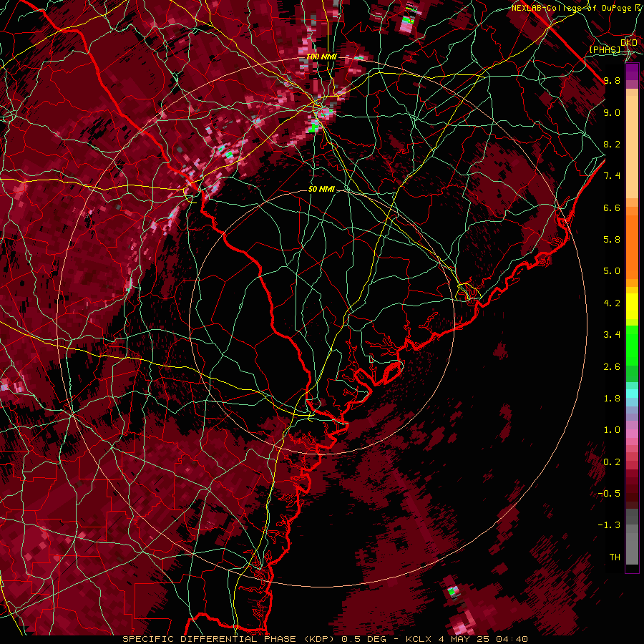Click the 7.4 value on the color scale
The image size is (644, 644).
[x=612, y=176]
